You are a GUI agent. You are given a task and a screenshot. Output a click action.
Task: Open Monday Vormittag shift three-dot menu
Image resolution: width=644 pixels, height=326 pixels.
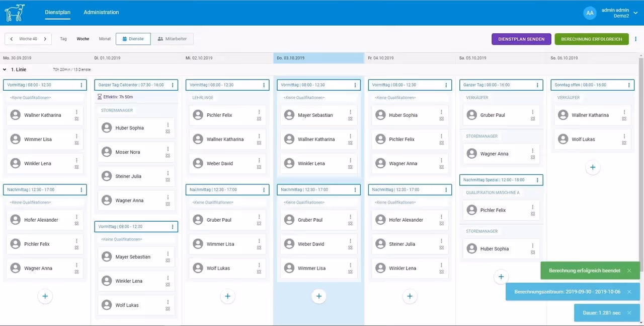pyautogui.click(x=81, y=85)
